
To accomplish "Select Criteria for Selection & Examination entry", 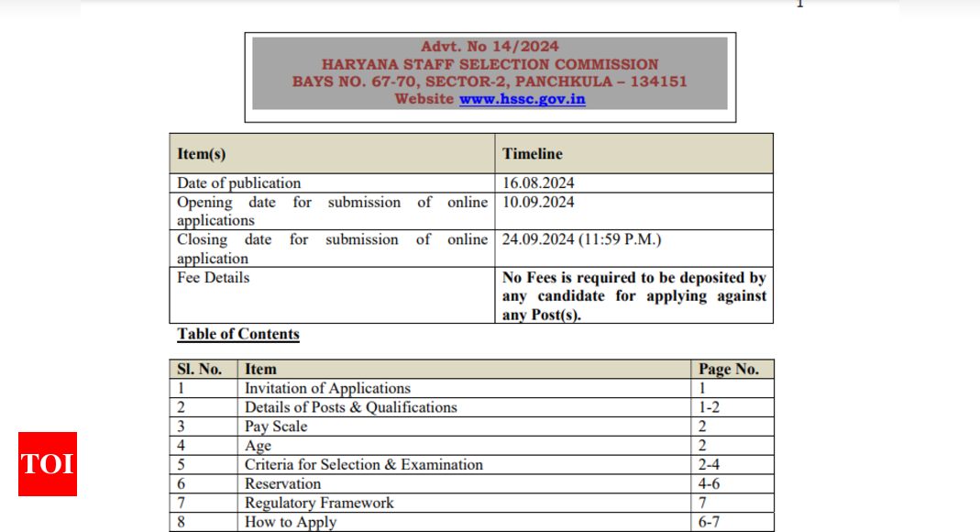I will pos(363,465).
